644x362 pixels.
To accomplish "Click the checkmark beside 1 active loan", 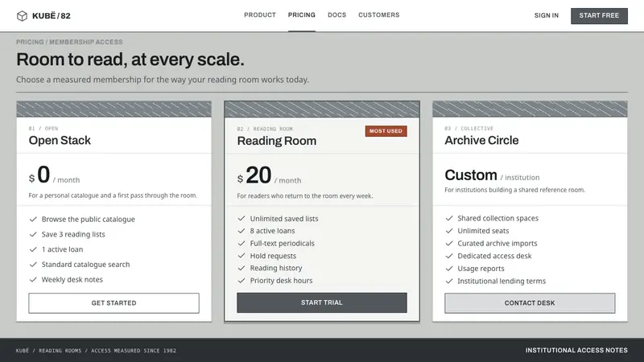I will coord(33,249).
